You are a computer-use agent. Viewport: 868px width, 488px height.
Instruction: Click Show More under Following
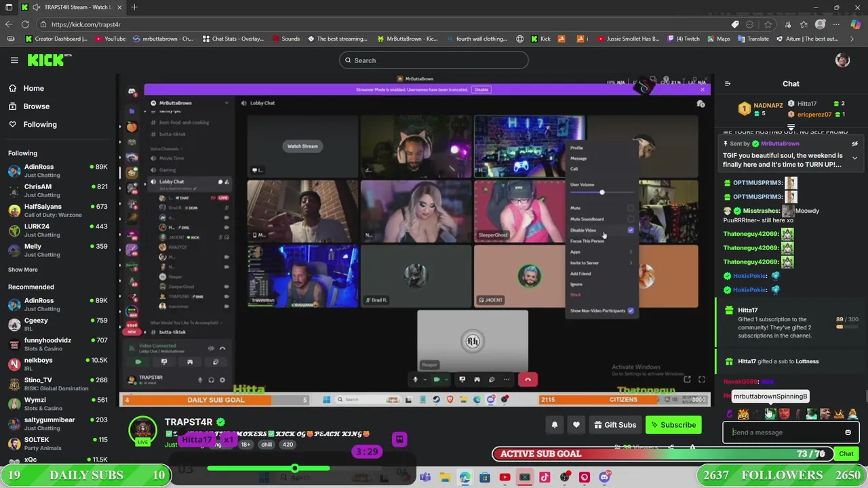click(x=22, y=270)
